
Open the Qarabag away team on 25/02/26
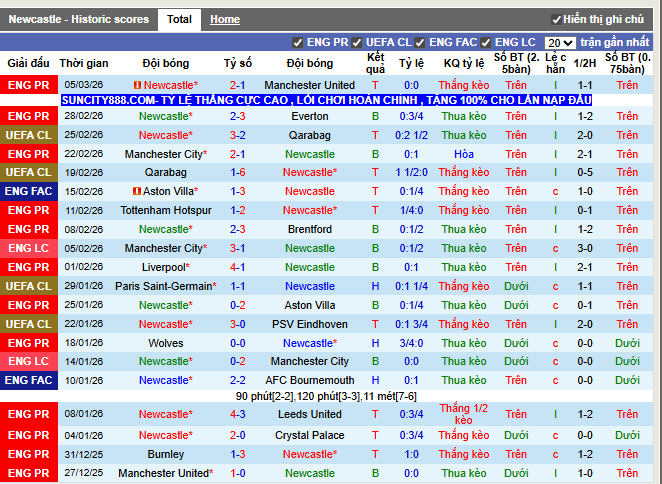coord(309,135)
